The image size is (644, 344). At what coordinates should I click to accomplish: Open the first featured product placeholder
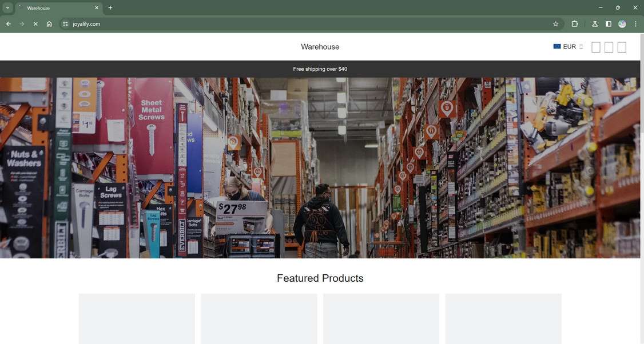tap(137, 318)
